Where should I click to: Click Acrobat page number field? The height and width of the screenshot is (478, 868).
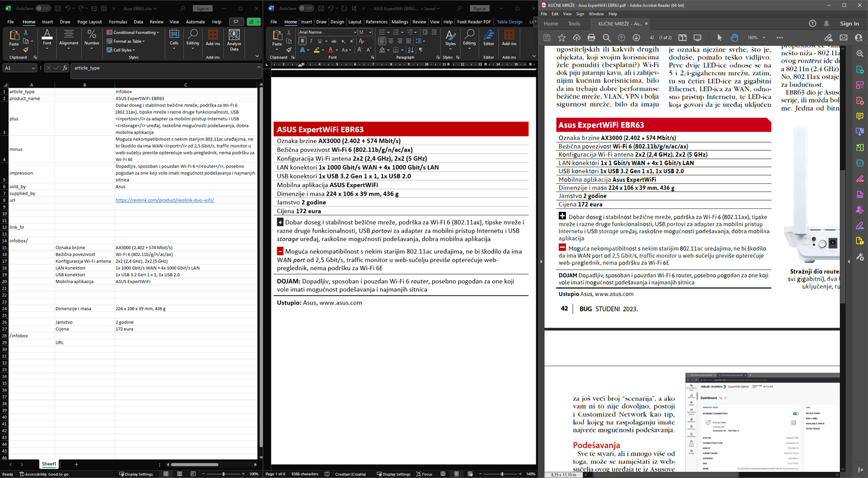(x=652, y=37)
